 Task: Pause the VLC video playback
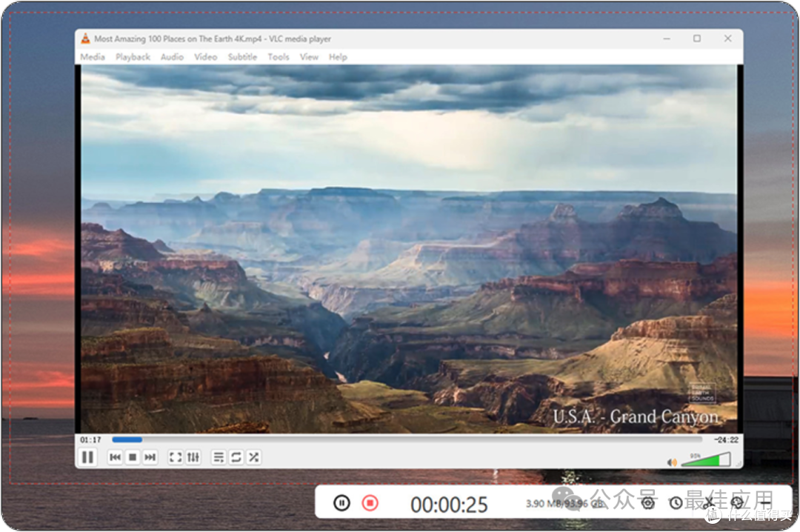(x=87, y=457)
